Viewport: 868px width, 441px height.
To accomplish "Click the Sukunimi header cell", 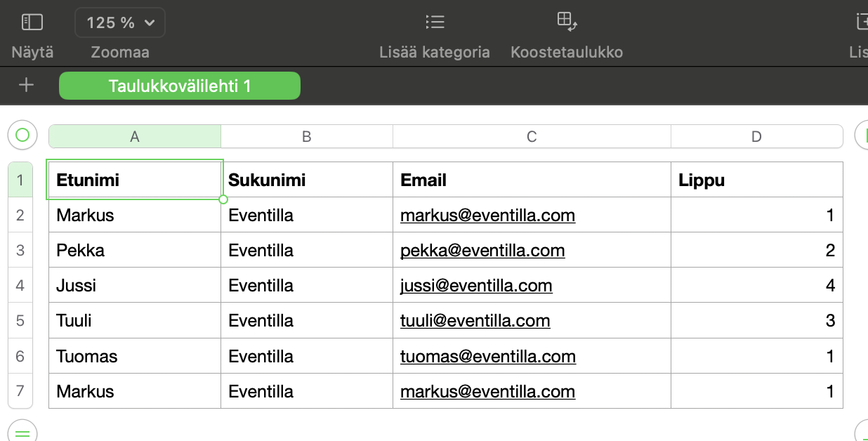I will click(x=307, y=180).
